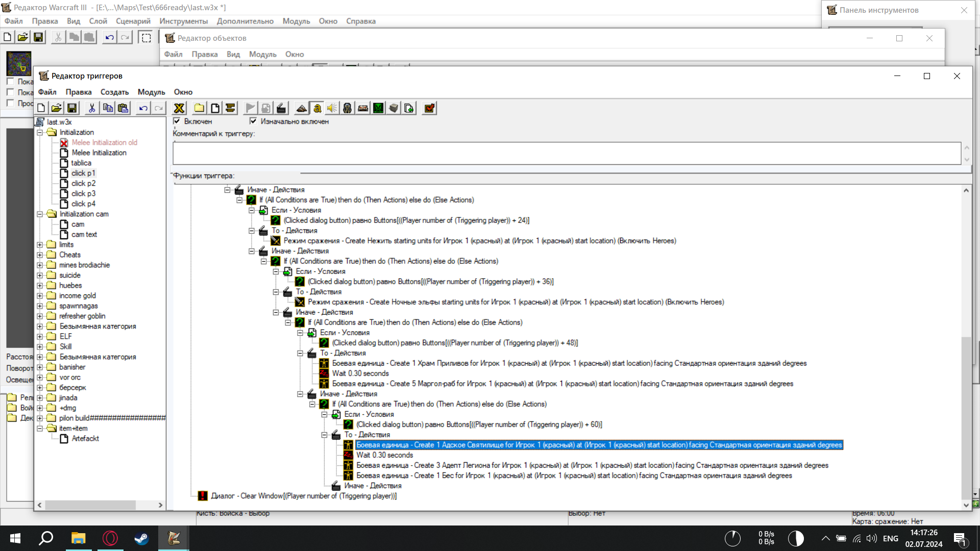
Task: Open Steam from the taskbar
Action: tap(141, 538)
